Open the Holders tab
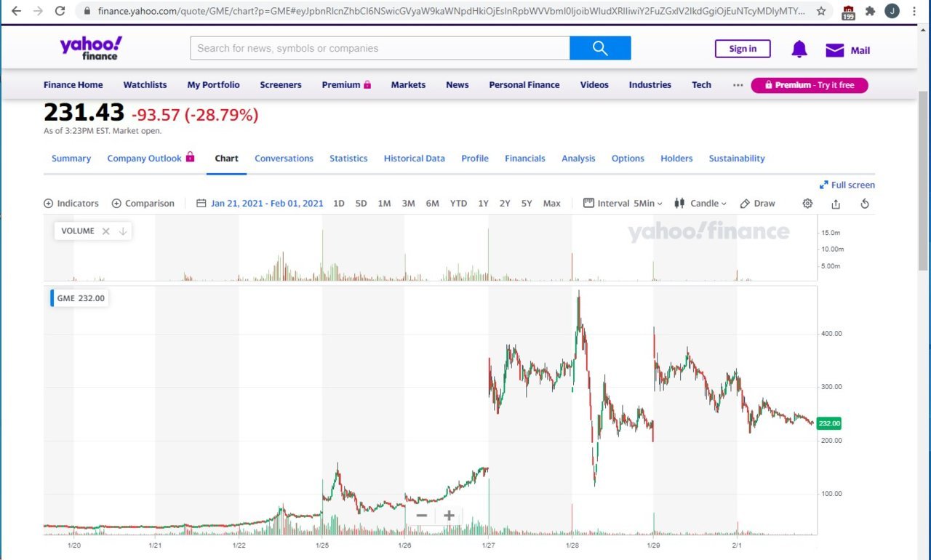 coord(676,159)
